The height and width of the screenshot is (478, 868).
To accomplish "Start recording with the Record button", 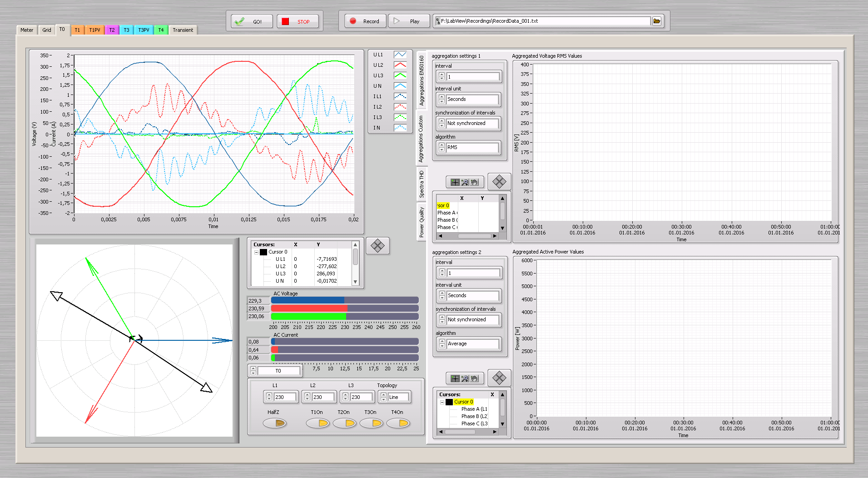I will click(x=365, y=21).
